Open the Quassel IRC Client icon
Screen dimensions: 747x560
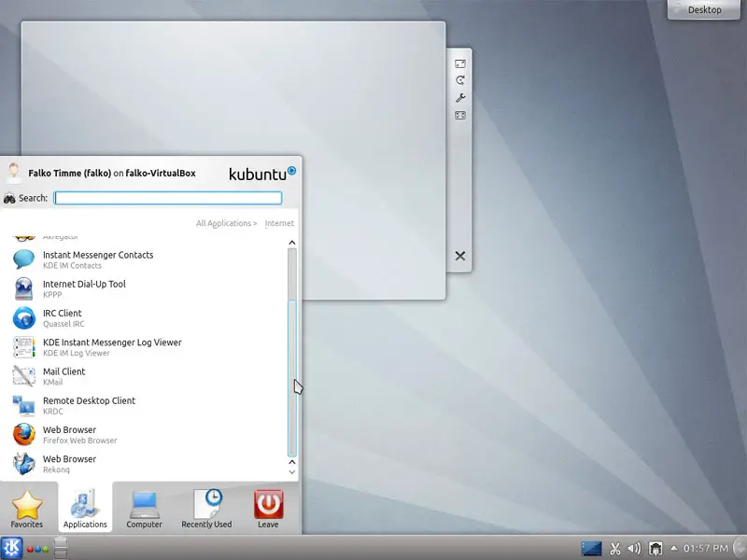[x=24, y=318]
